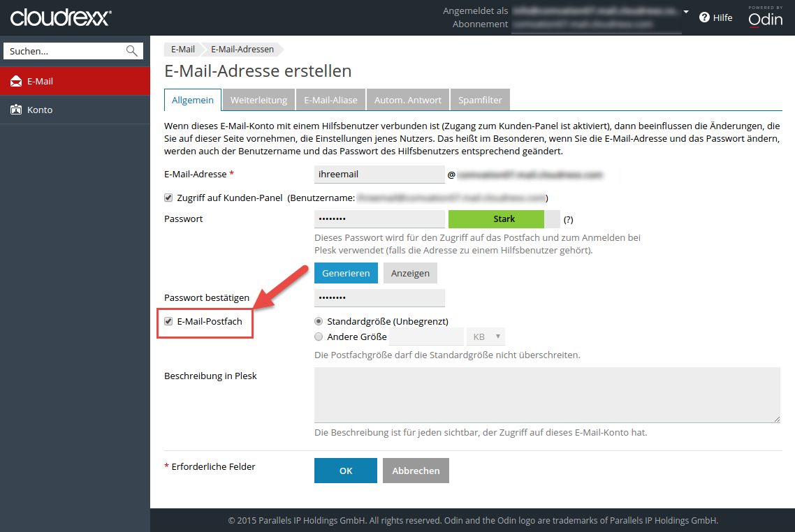Switch to the Allgemein tab
The width and height of the screenshot is (795, 532).
(x=193, y=100)
